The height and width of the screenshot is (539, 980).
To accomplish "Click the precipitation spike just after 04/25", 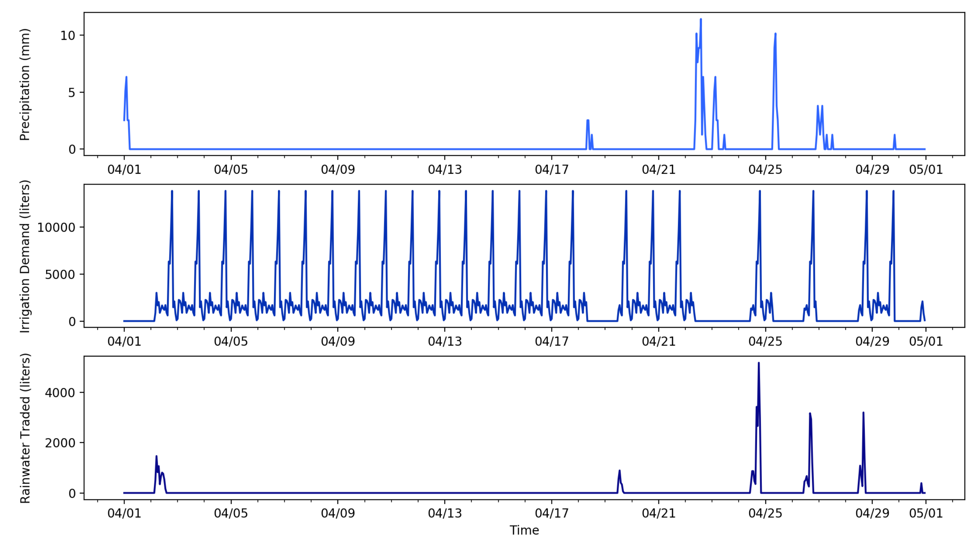I will click(775, 34).
